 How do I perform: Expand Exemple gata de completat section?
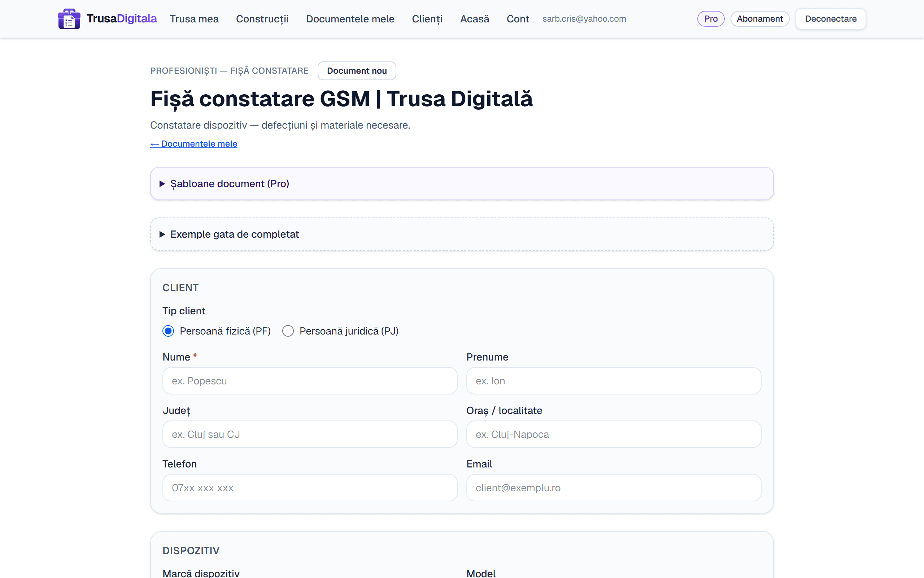pos(462,234)
